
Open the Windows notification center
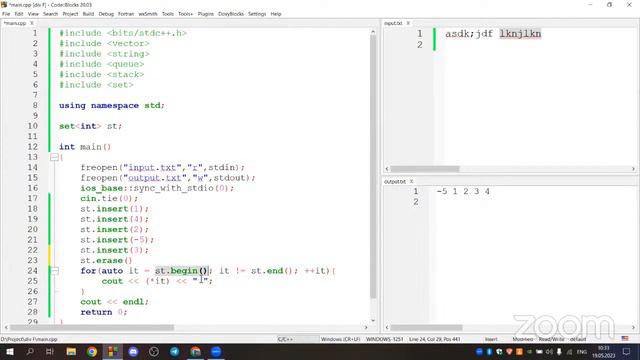[627, 351]
